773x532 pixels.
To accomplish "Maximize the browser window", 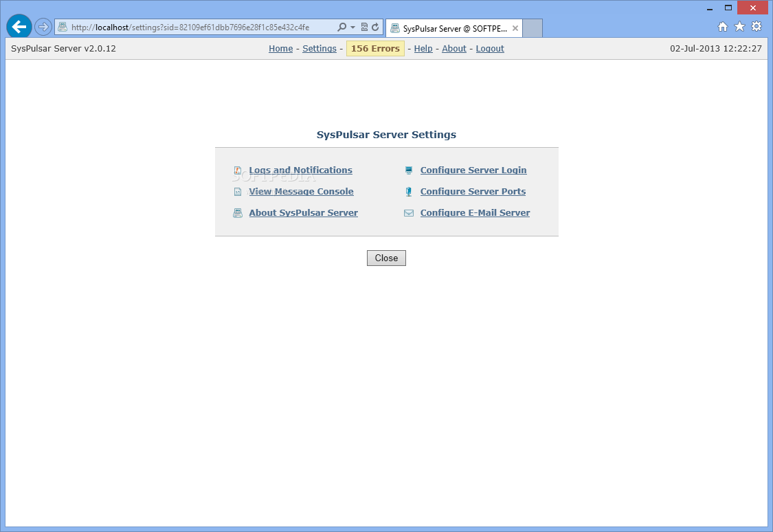I will coord(728,8).
